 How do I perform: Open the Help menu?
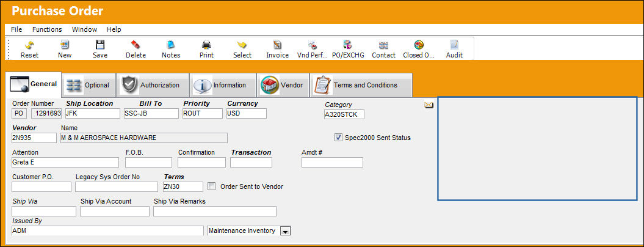click(114, 29)
